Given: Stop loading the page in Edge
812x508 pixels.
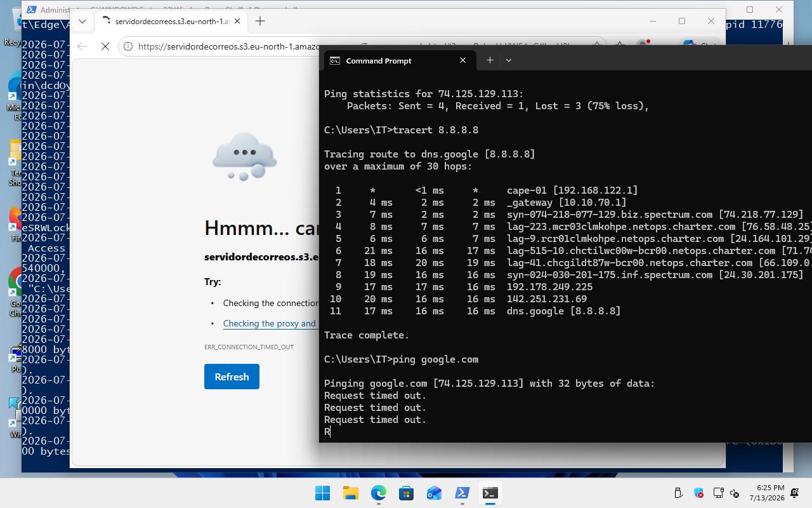Looking at the screenshot, I should pyautogui.click(x=105, y=46).
